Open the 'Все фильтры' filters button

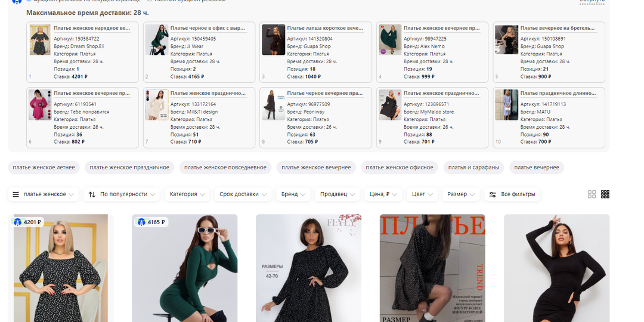tap(512, 194)
